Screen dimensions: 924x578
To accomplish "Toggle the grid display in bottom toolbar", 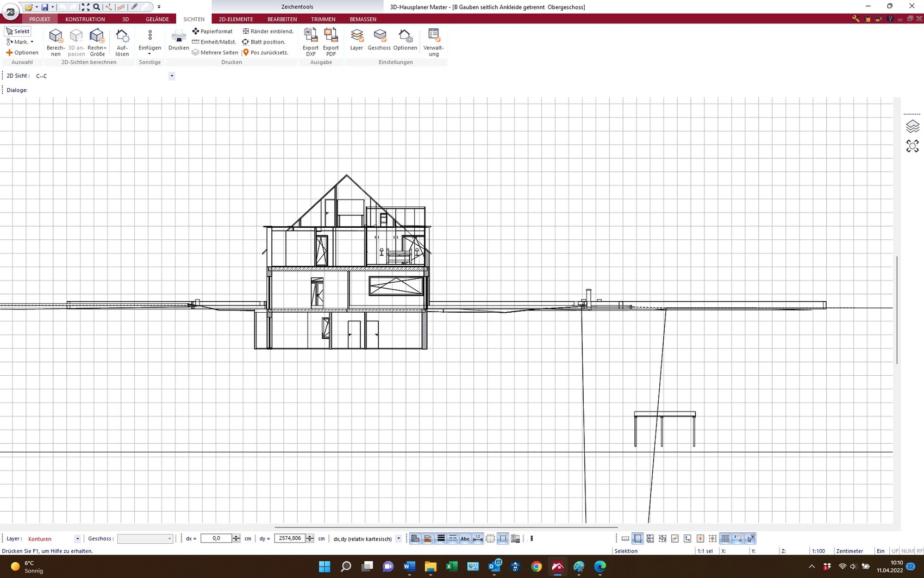I will pyautogui.click(x=725, y=538).
